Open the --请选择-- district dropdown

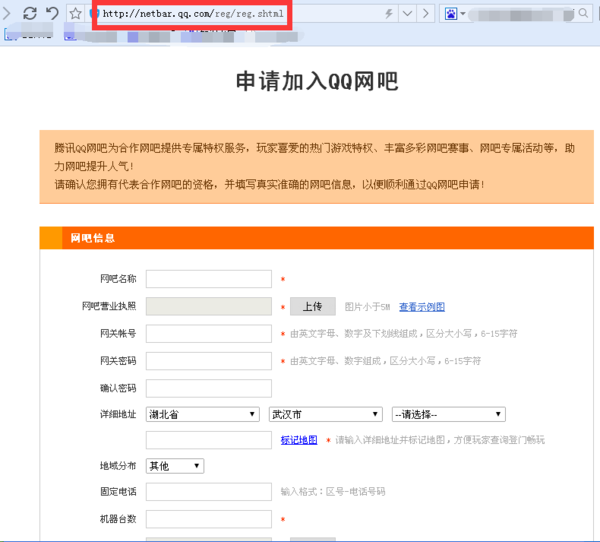coord(448,414)
